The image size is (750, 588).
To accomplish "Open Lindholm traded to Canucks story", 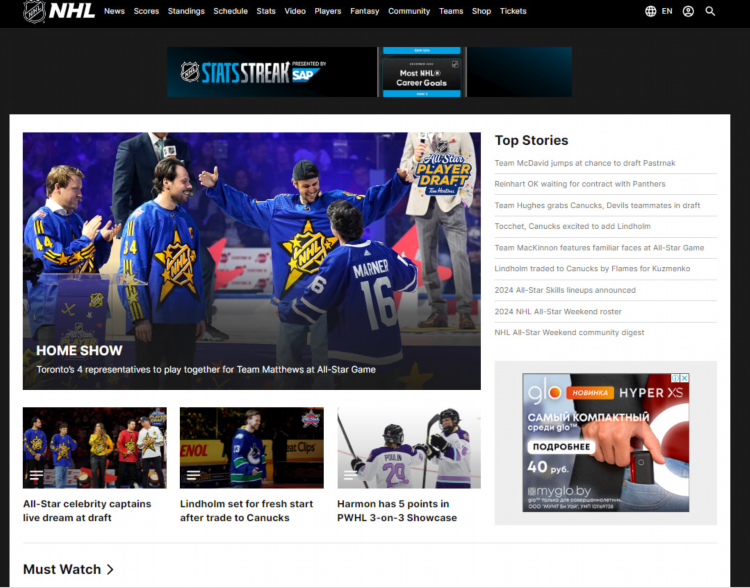I will 592,269.
